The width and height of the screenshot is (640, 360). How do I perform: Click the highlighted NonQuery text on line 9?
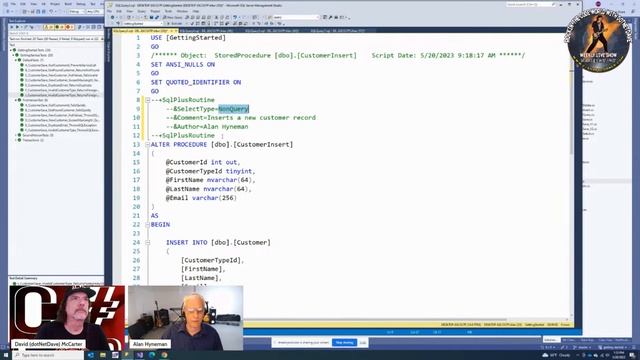pos(233,109)
